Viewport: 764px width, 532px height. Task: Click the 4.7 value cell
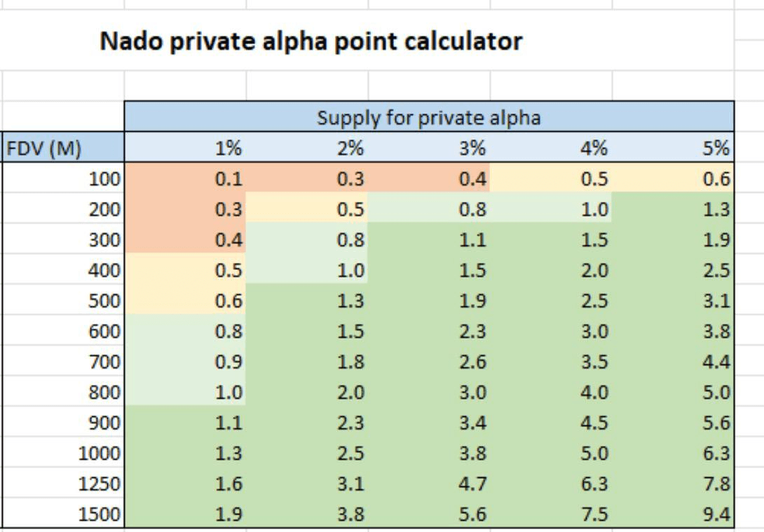click(x=429, y=484)
